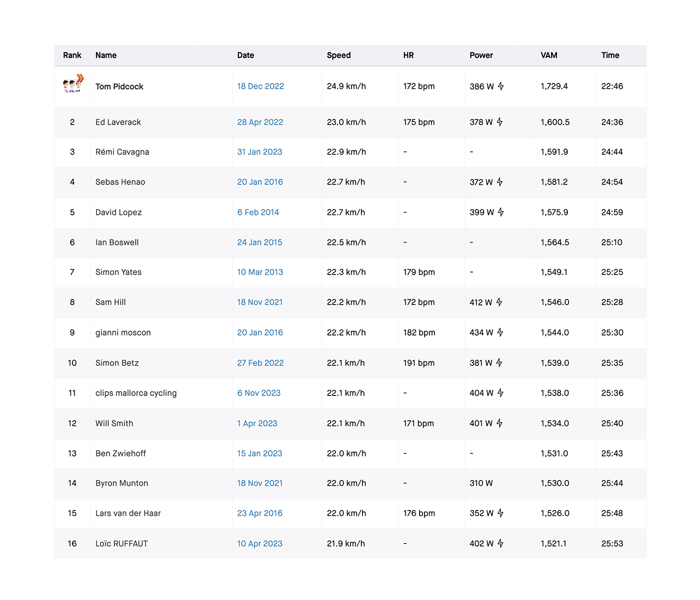Open the 23 Apr 2016 activity link
The width and height of the screenshot is (700, 600).
coord(259,513)
